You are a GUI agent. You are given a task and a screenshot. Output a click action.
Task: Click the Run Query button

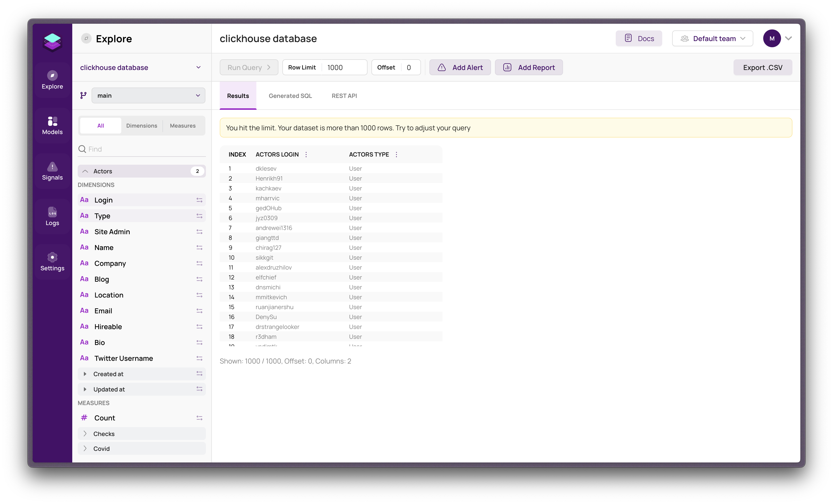249,68
